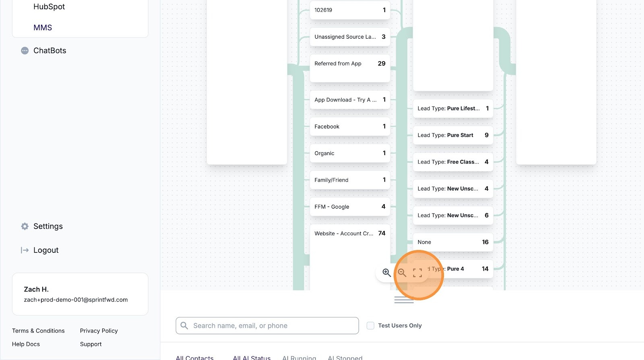Select the AI Running tab
The height and width of the screenshot is (360, 644).
click(x=299, y=357)
